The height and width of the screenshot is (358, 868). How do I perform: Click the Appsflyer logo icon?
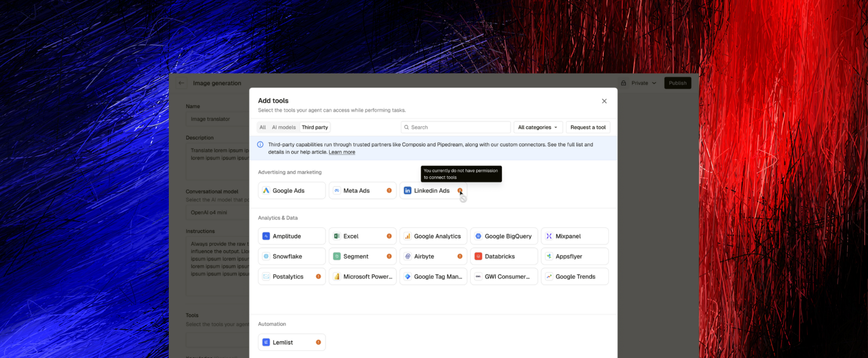[549, 257]
